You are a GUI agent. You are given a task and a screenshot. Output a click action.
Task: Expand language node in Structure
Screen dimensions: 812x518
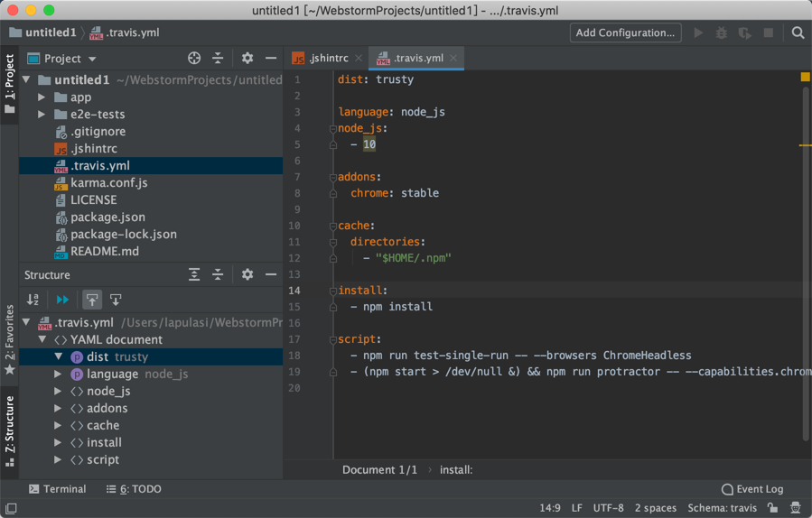click(58, 374)
